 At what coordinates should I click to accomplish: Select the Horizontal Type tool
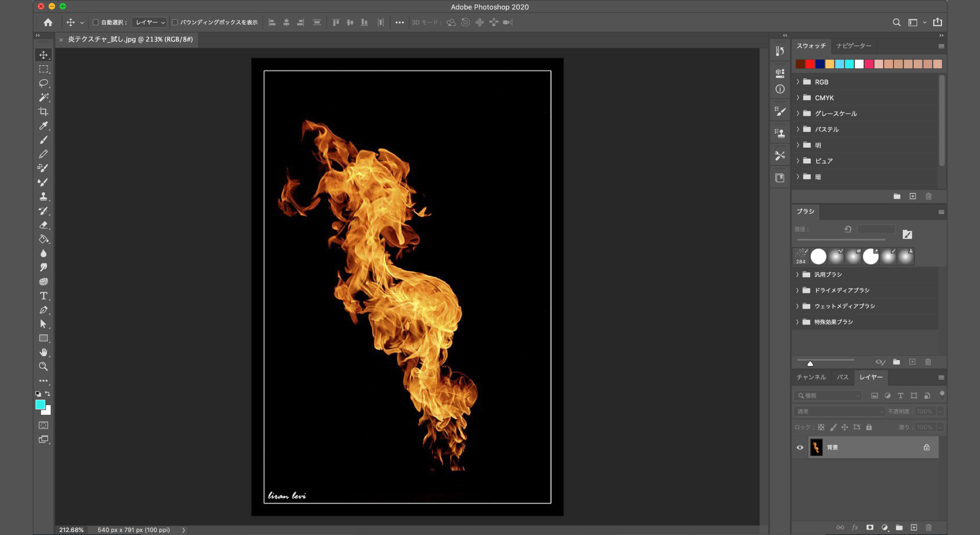point(44,296)
